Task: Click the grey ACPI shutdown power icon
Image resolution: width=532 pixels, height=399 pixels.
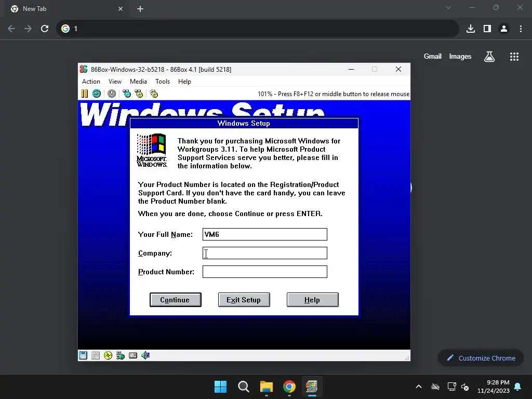Action: 112,94
